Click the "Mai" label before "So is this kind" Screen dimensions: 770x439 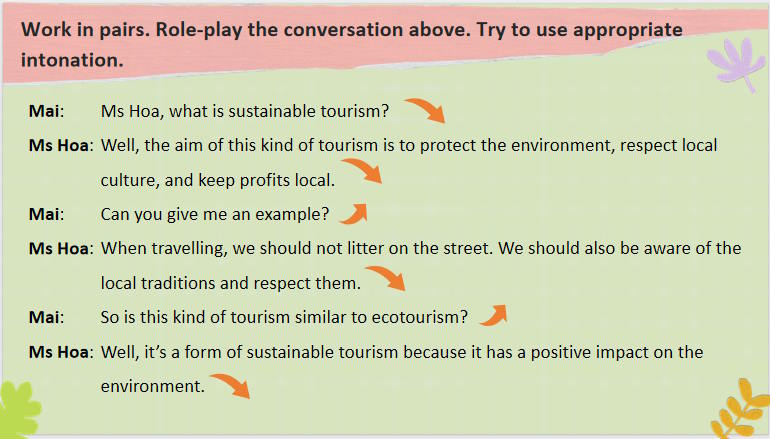pyautogui.click(x=44, y=317)
